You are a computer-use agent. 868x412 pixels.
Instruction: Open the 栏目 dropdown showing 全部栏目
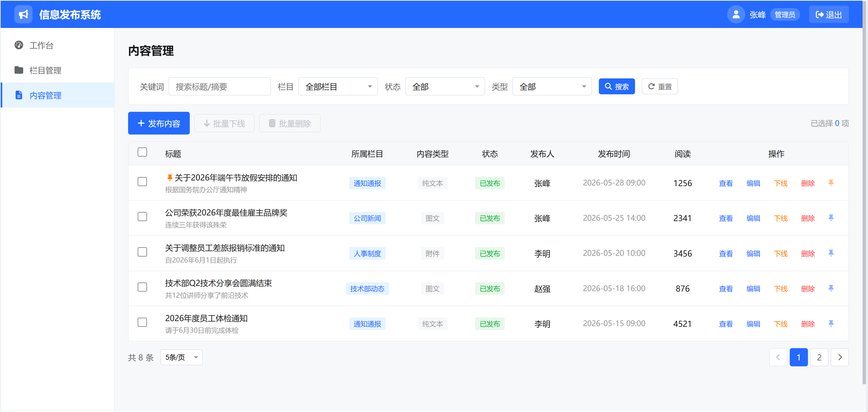338,87
